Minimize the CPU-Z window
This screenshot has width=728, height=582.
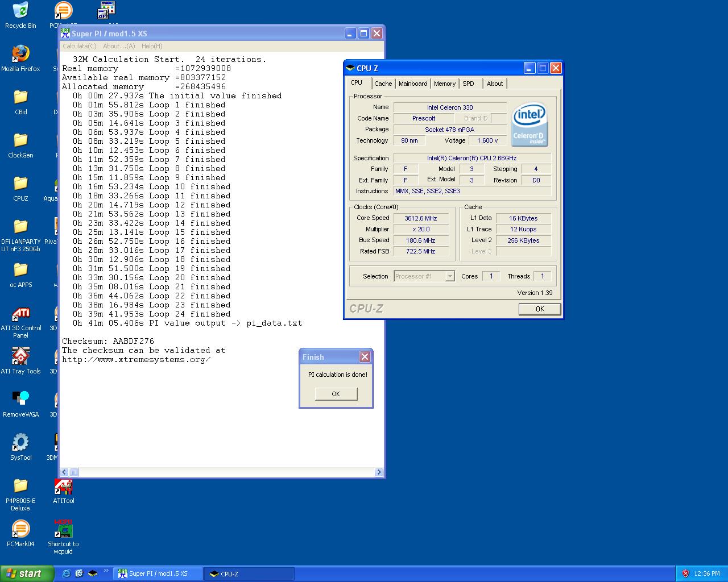[530, 68]
